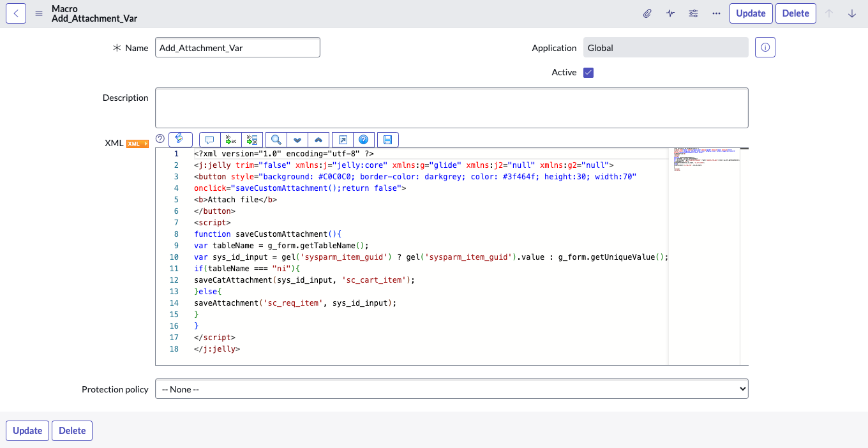Click line number 18 in the gutter

pyautogui.click(x=174, y=349)
